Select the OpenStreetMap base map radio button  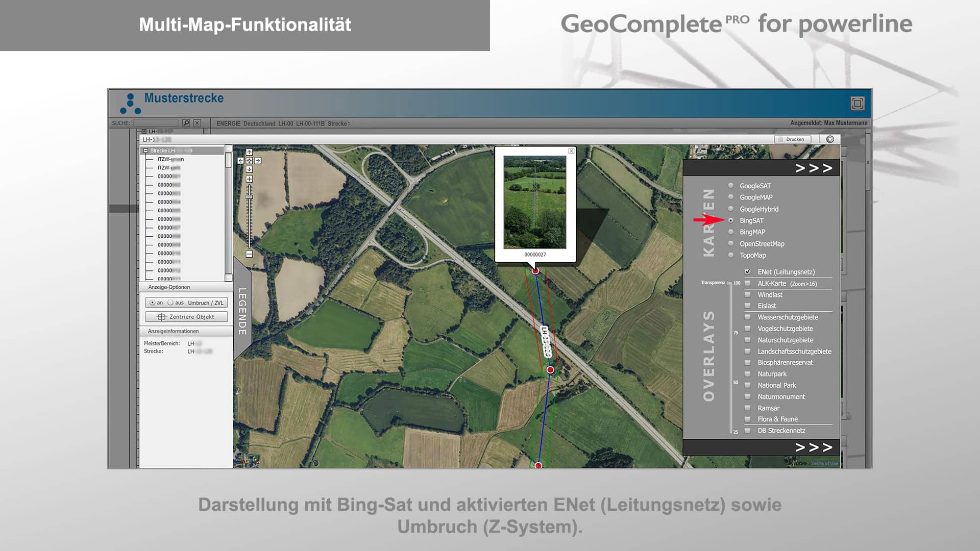732,243
